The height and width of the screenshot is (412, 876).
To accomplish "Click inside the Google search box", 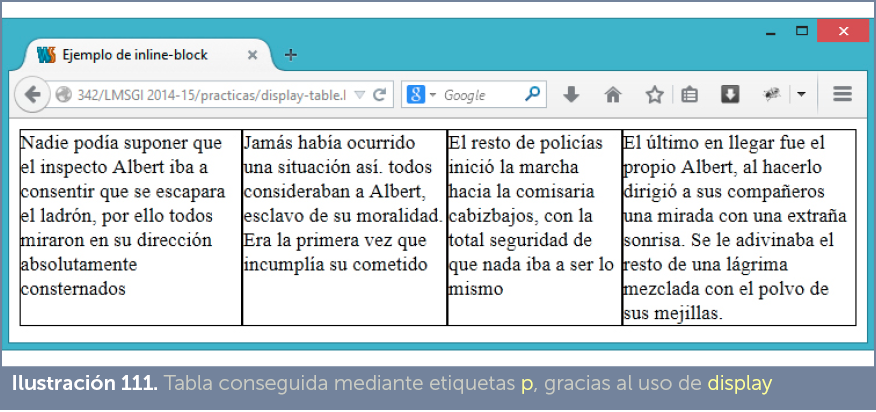I will 480,95.
